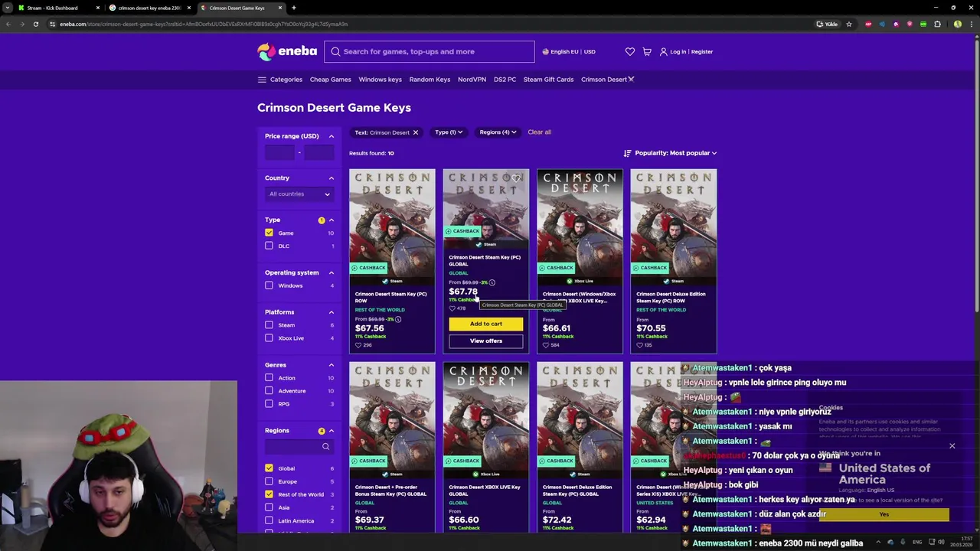Uncheck the Game type checkbox
The width and height of the screenshot is (980, 551).
(x=269, y=233)
